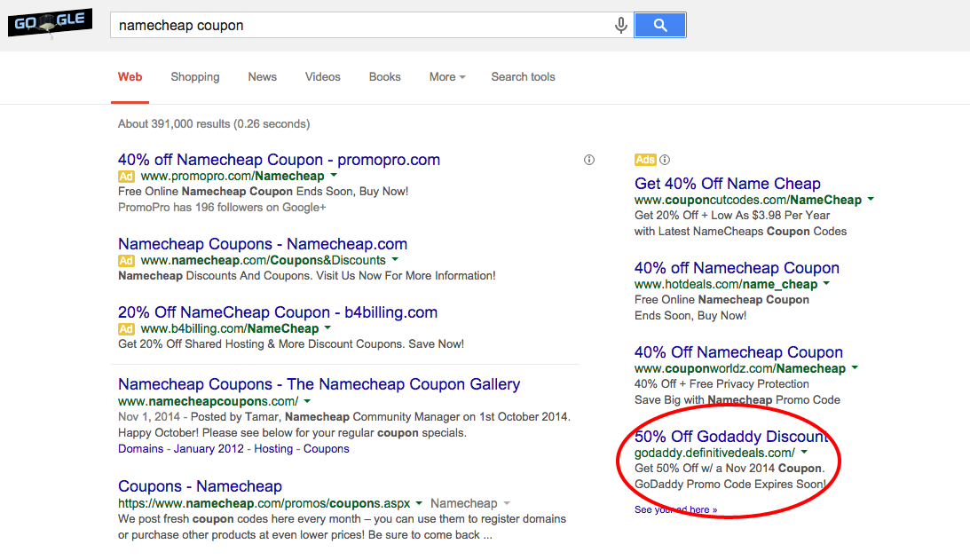Expand arrow beside couponcutcodes.com/NameCheap URL

click(x=871, y=200)
